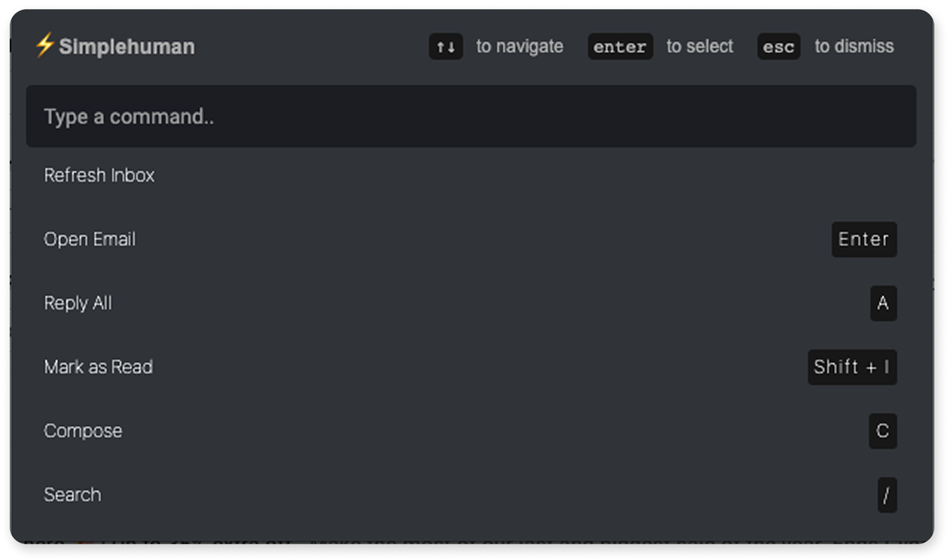Select the Refresh Inbox command
Screen dimensions: 949x560
pos(471,176)
